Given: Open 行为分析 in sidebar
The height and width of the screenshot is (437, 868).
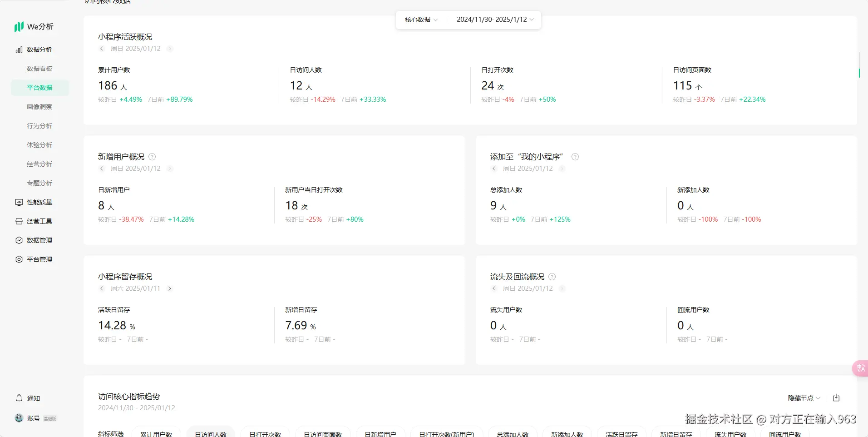Looking at the screenshot, I should (x=39, y=126).
